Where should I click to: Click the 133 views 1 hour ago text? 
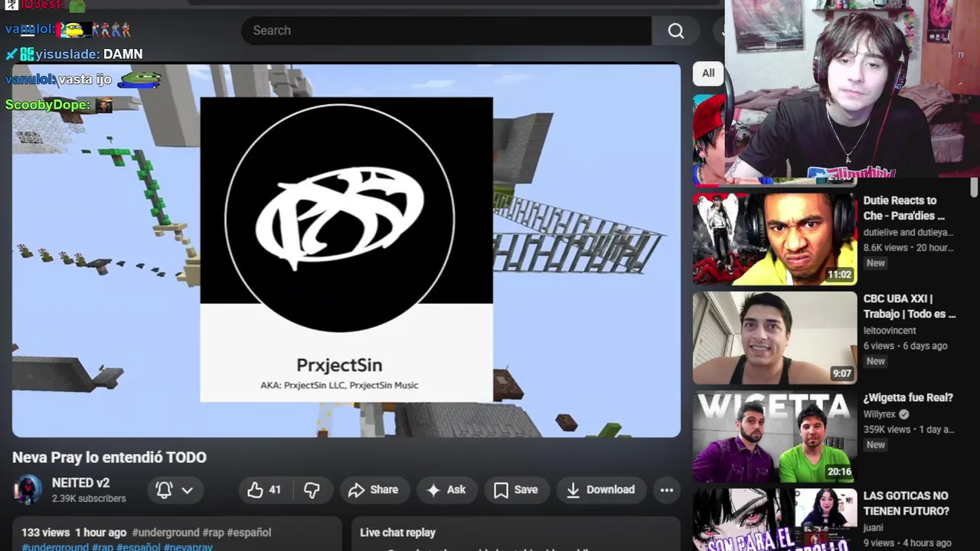73,533
